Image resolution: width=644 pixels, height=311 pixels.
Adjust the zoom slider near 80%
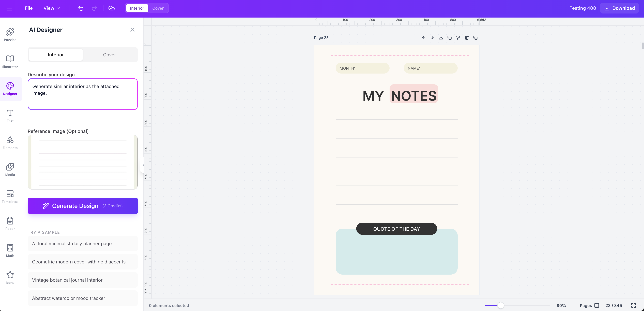coord(500,305)
